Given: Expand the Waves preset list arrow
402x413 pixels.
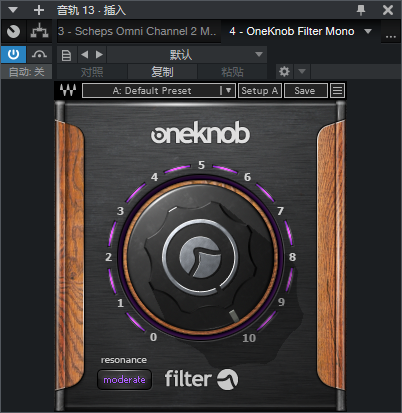Looking at the screenshot, I should click(228, 90).
